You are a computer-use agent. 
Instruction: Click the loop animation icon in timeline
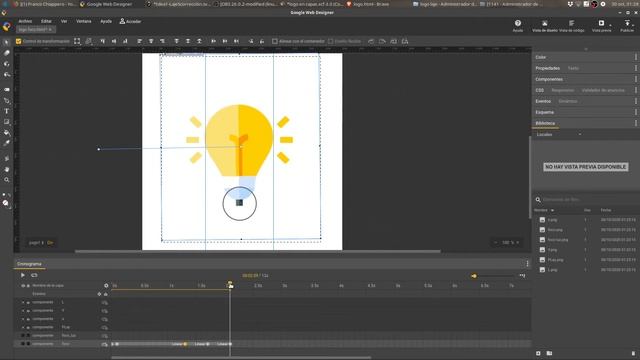click(x=34, y=275)
